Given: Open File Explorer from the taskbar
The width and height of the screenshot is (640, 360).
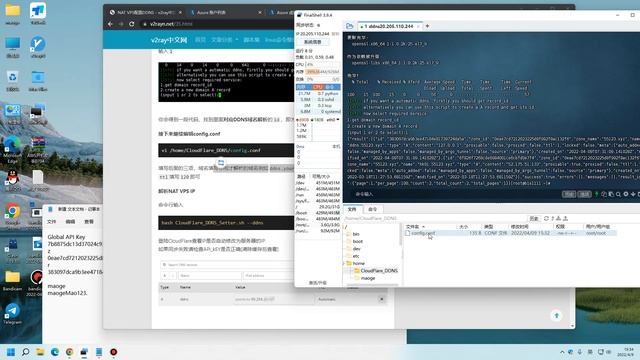Looking at the screenshot, I should point(40,352).
